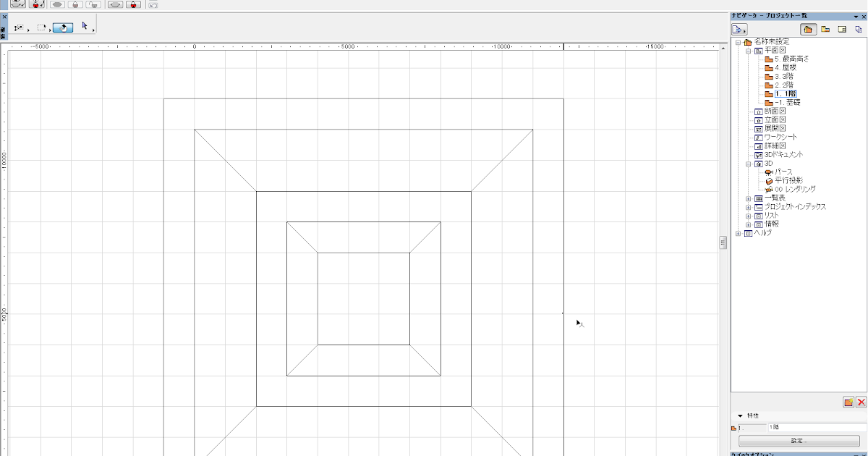This screenshot has width=868, height=456.
Task: Select the first geometry method icon
Action: (20, 28)
